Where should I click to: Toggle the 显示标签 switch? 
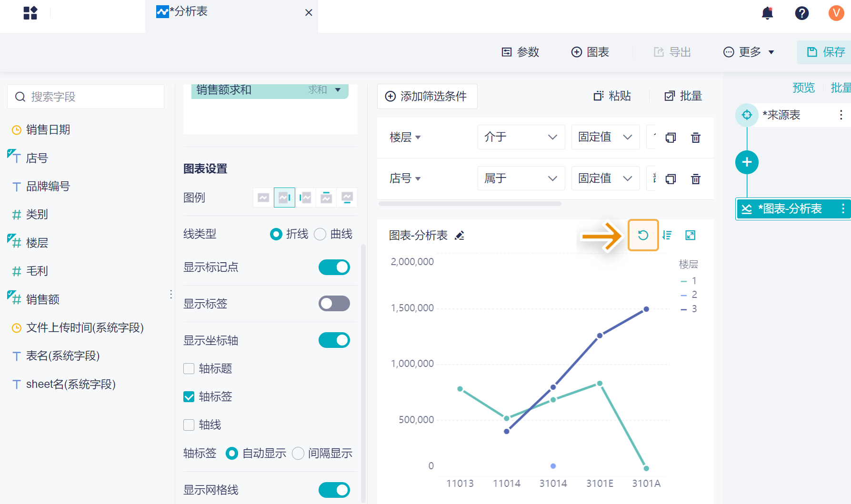pos(334,304)
